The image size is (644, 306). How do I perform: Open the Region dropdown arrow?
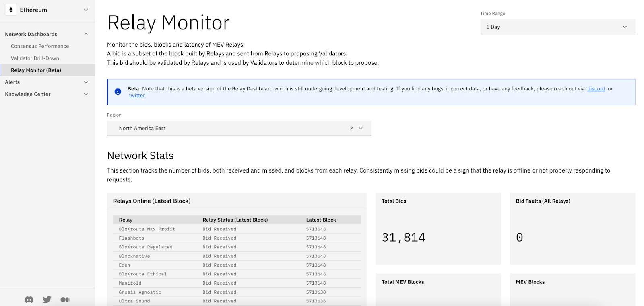coord(361,128)
